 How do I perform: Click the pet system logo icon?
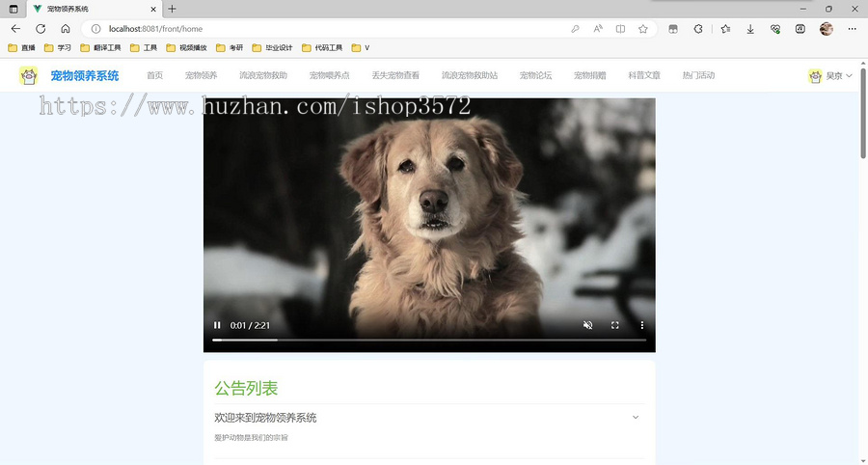(x=28, y=76)
